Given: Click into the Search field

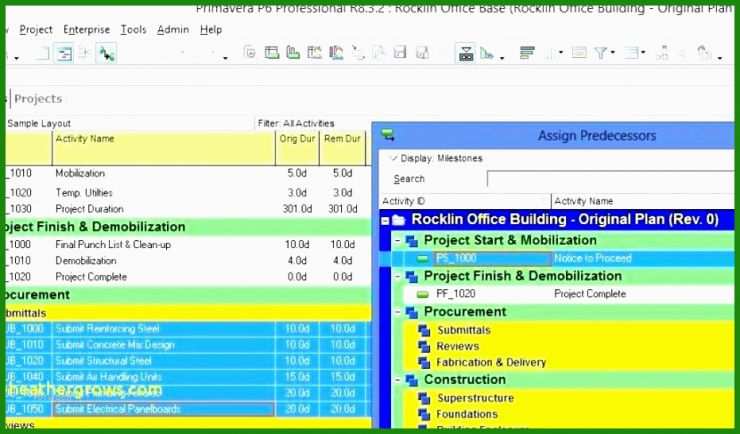Looking at the screenshot, I should point(610,179).
